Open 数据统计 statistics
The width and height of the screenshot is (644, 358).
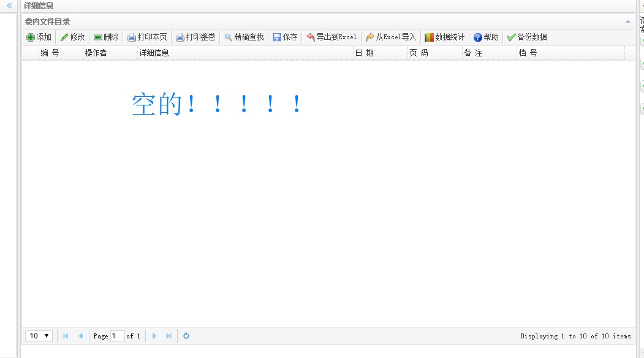[445, 37]
